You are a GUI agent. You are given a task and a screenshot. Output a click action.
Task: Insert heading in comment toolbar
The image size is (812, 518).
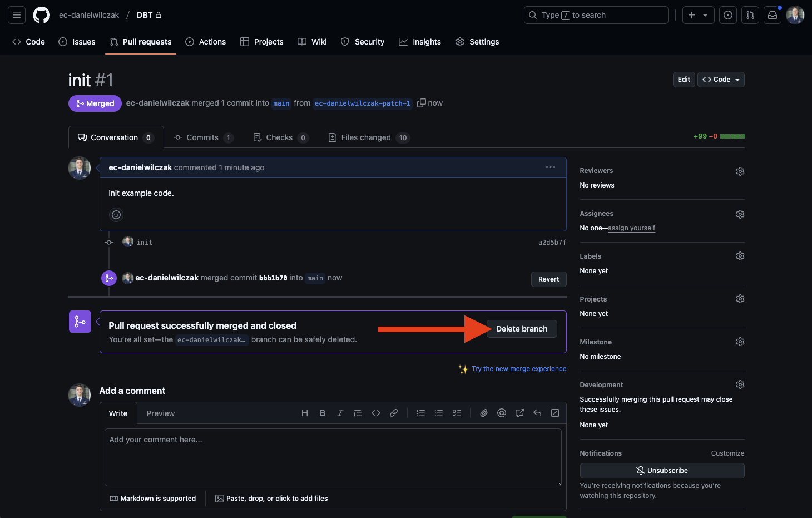tap(305, 413)
